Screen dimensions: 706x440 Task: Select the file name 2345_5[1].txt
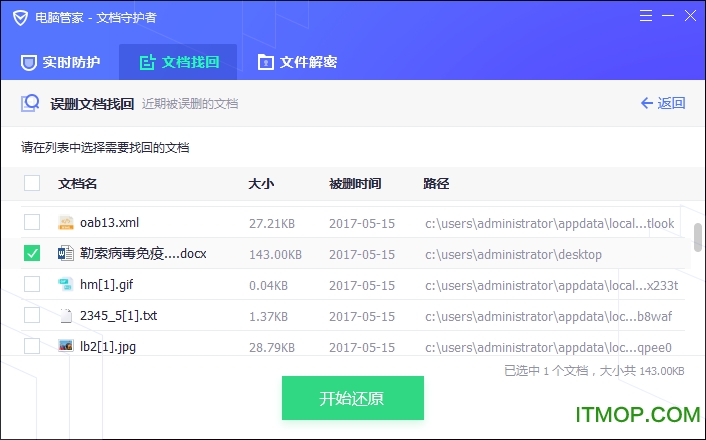[118, 316]
